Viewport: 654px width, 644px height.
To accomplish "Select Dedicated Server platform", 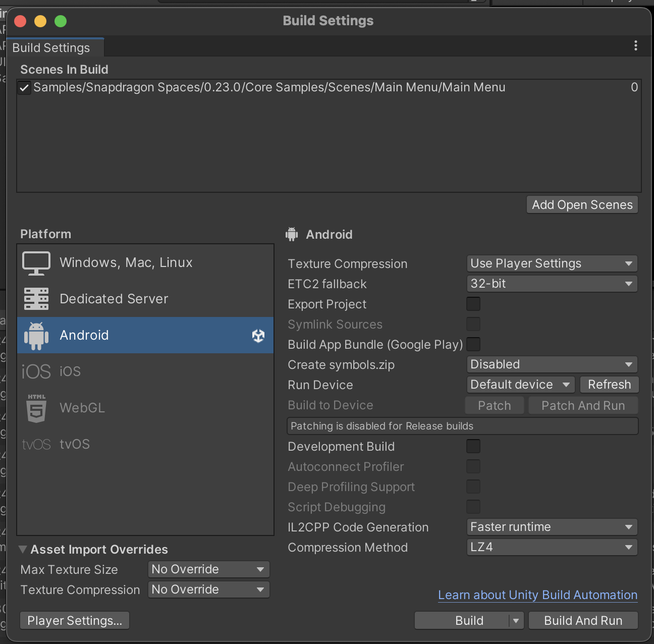I will pos(145,299).
